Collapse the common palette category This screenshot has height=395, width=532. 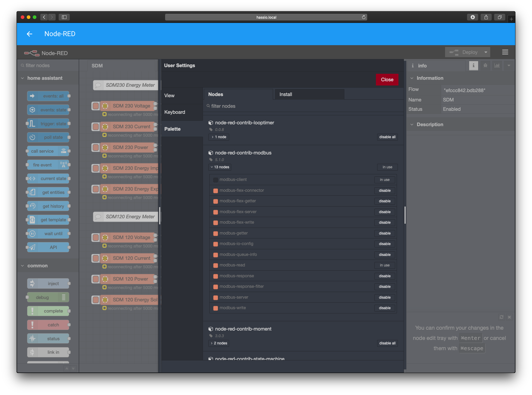tap(48, 266)
